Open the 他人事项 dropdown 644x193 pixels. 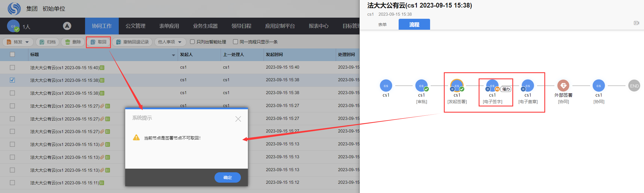180,42
